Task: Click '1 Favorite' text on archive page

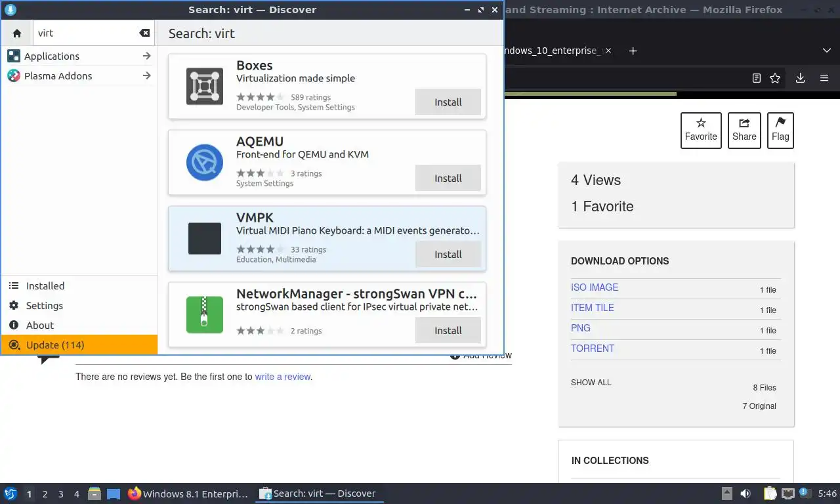Action: (602, 206)
